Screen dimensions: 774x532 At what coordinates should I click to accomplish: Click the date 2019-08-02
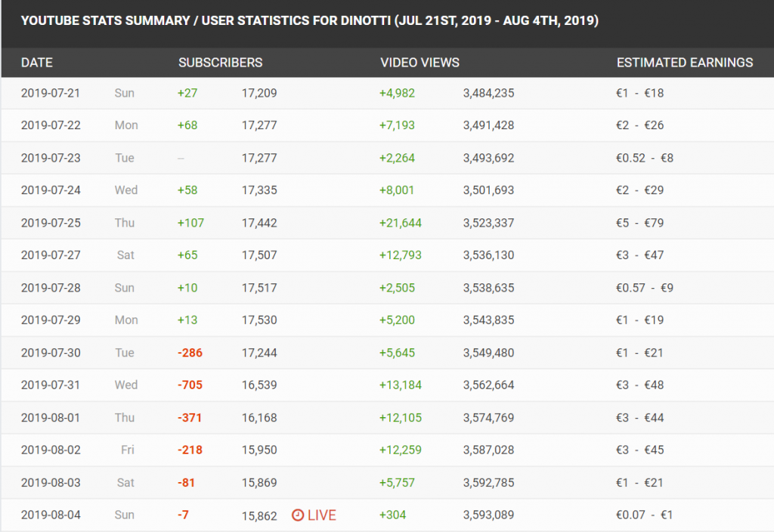pyautogui.click(x=51, y=450)
